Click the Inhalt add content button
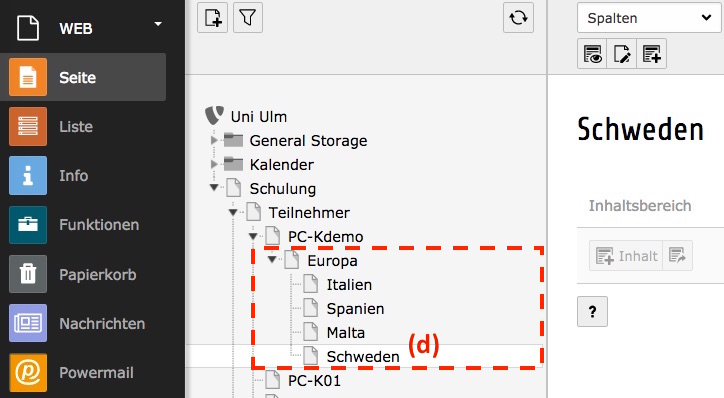This screenshot has height=398, width=724. [x=626, y=255]
